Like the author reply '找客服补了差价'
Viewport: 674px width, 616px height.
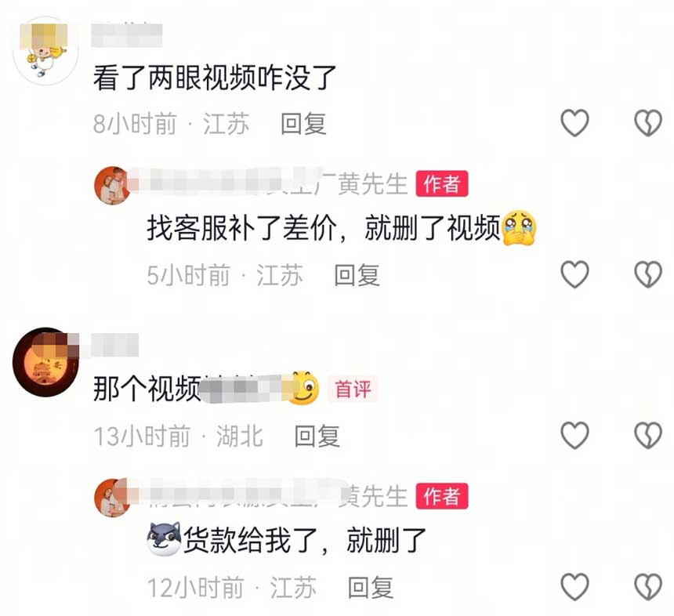[574, 274]
